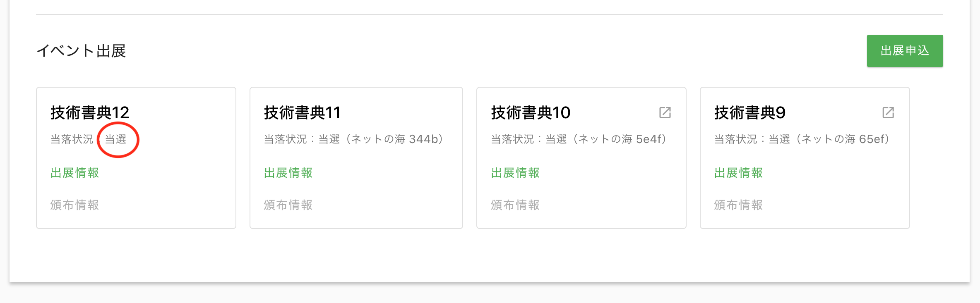Screen dimensions: 980x303
Task: Click the 技術書典11 card title
Action: point(302,112)
